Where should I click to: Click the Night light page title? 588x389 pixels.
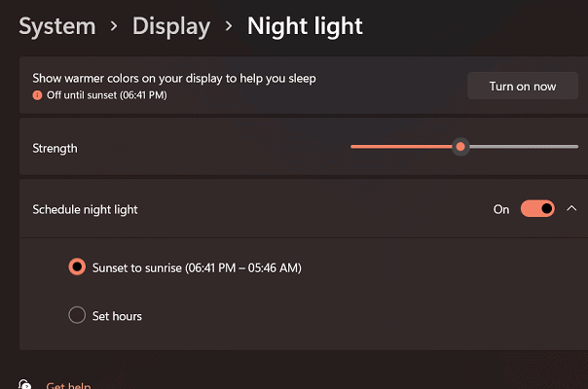(305, 26)
